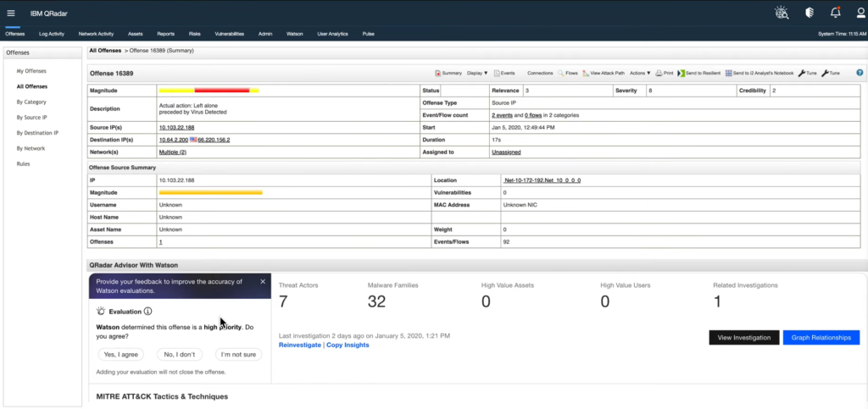868x409 pixels.
Task: Switch to the Network Activity tab
Action: click(96, 34)
